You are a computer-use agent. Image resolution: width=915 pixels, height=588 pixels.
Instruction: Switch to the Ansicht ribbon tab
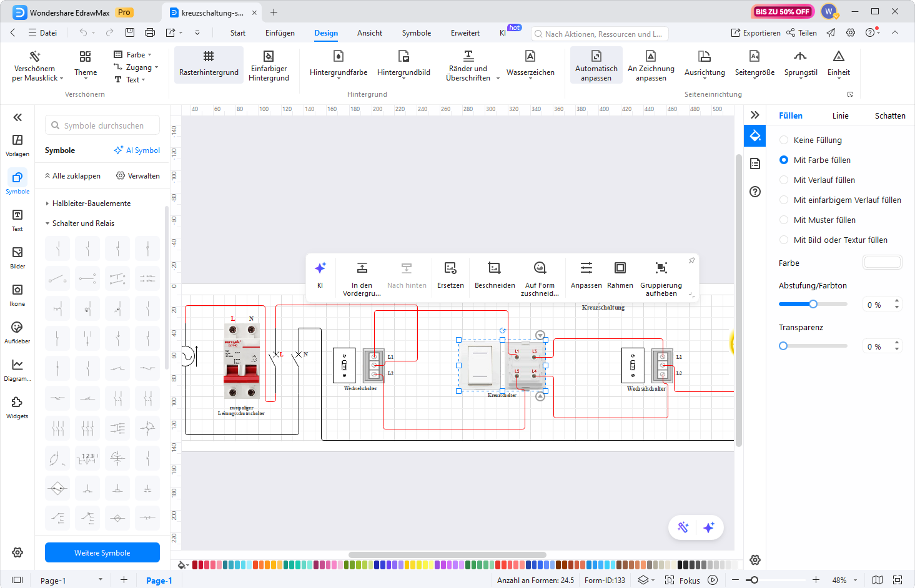pos(369,33)
